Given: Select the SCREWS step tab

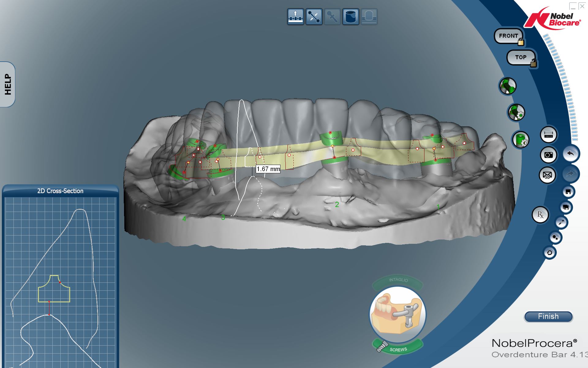Looking at the screenshot, I should [398, 349].
